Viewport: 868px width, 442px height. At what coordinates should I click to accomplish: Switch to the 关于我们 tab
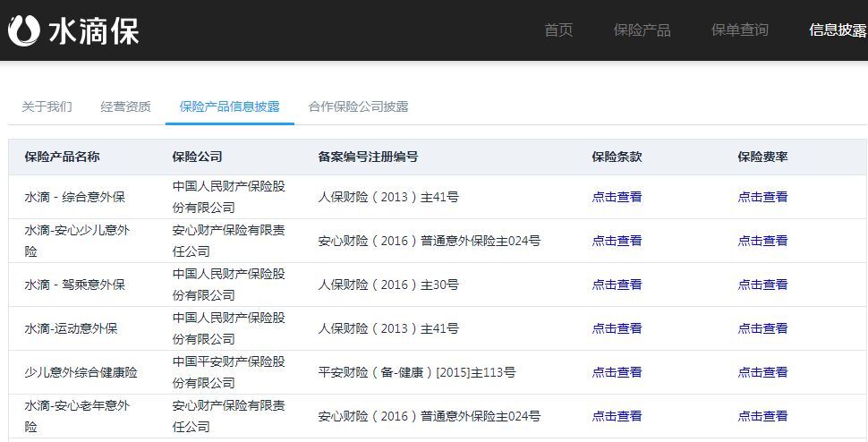47,106
